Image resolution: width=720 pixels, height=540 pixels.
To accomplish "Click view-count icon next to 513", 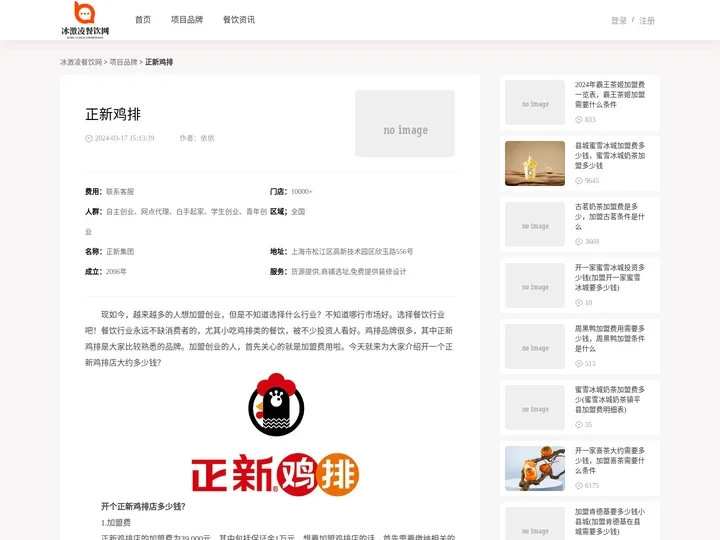I will 579,364.
